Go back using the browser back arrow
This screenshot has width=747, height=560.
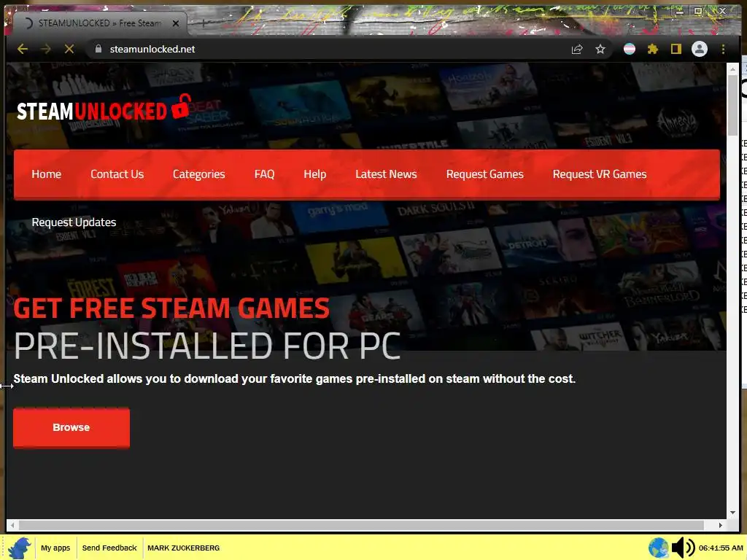pyautogui.click(x=23, y=49)
